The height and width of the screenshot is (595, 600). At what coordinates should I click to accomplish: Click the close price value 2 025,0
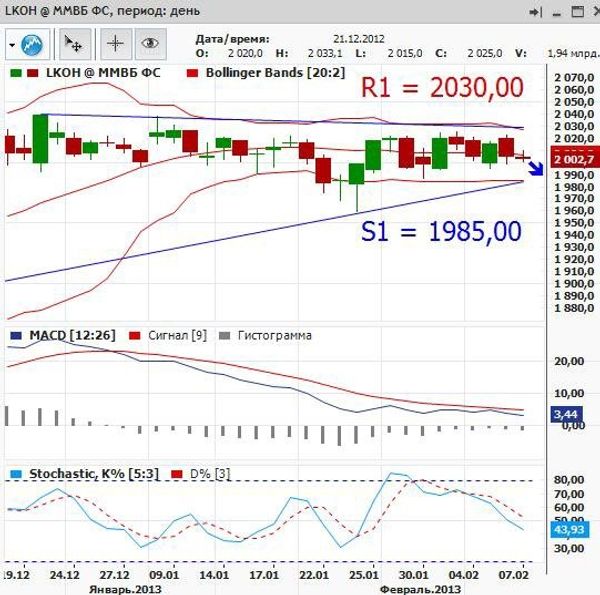click(x=485, y=54)
